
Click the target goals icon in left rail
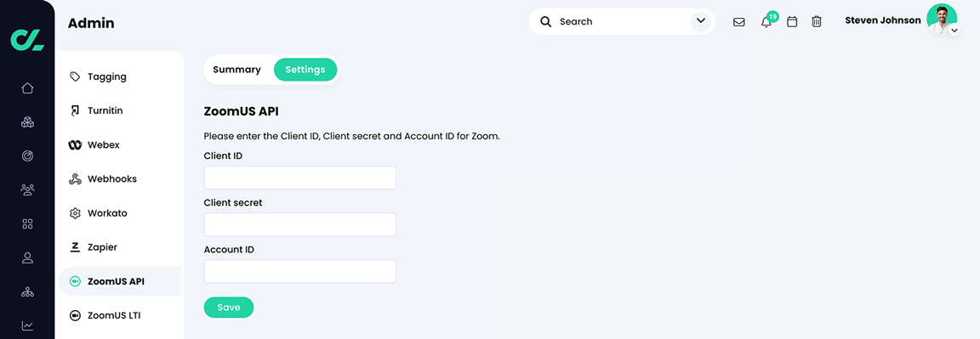click(27, 156)
